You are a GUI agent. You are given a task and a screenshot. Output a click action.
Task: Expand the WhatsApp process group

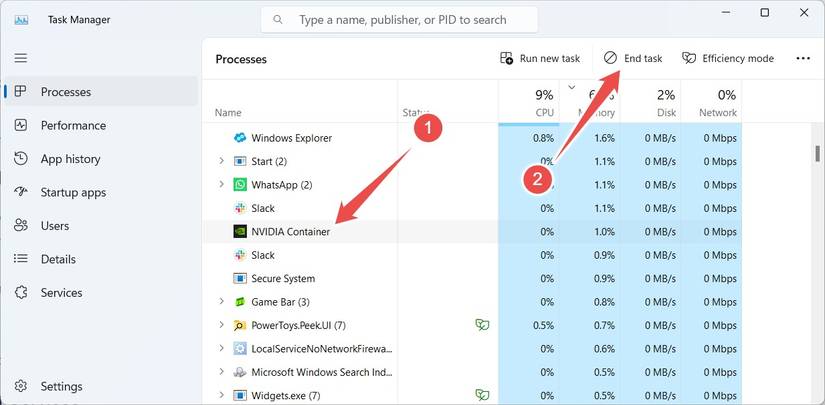click(x=221, y=185)
